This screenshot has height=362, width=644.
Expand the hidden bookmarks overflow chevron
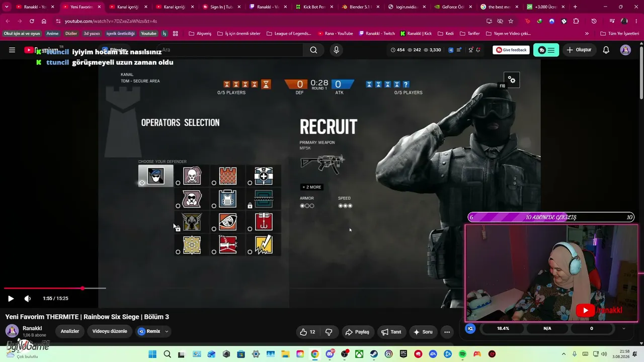pyautogui.click(x=587, y=34)
